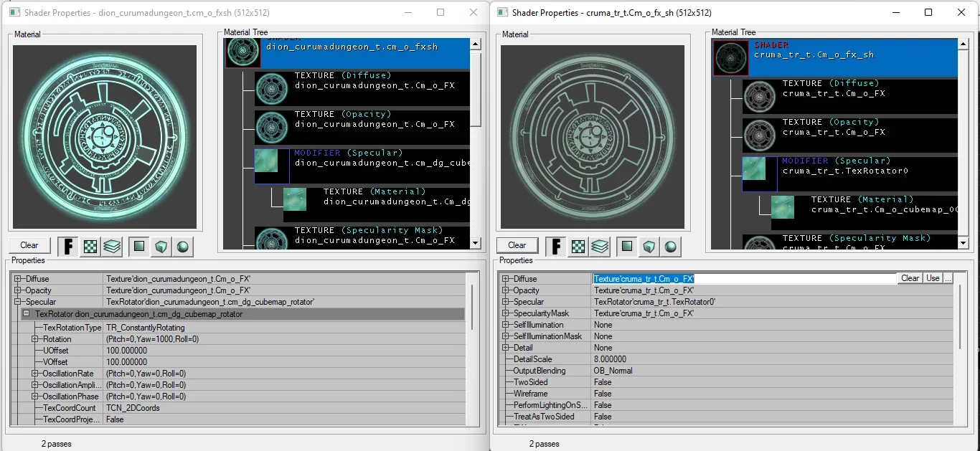The height and width of the screenshot is (451, 980).
Task: Click scroll-down arrow of dion_curumadungeon Material Tree
Action: point(476,244)
